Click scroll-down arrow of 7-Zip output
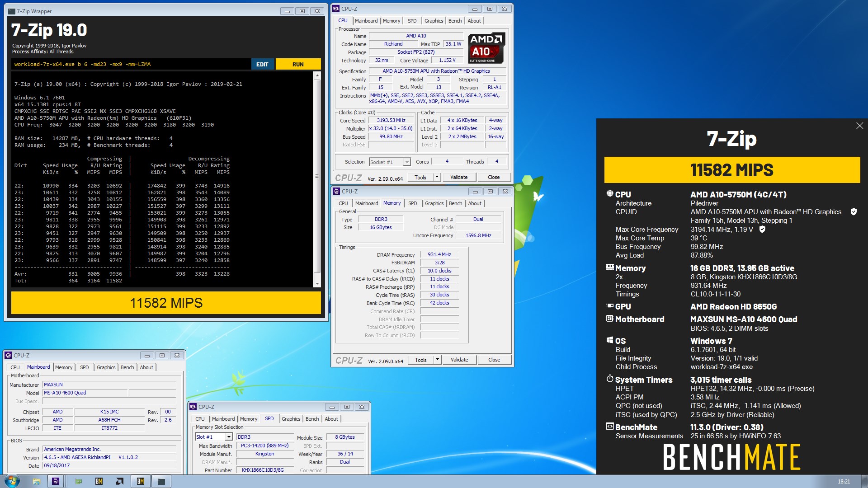Image resolution: width=868 pixels, height=488 pixels. [x=317, y=283]
